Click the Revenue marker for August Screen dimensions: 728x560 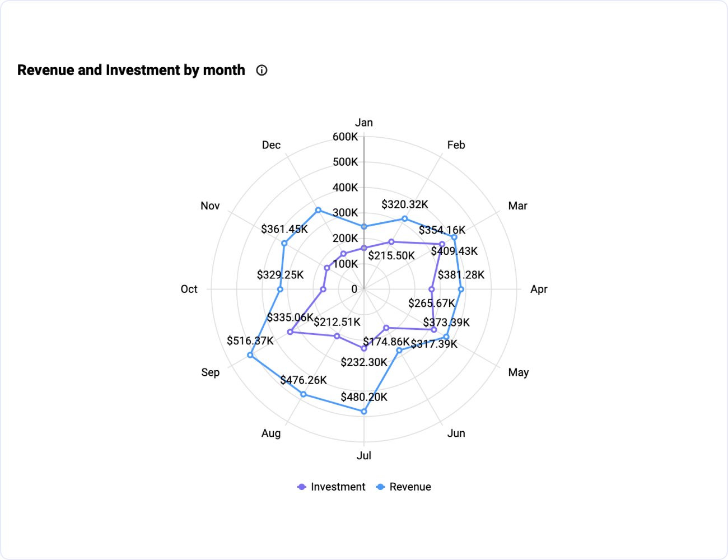click(304, 394)
